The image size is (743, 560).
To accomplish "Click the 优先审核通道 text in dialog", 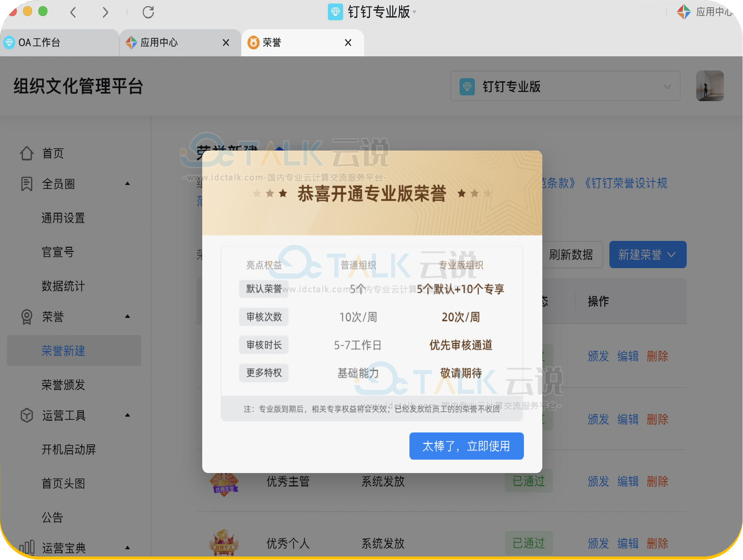I will 461,345.
